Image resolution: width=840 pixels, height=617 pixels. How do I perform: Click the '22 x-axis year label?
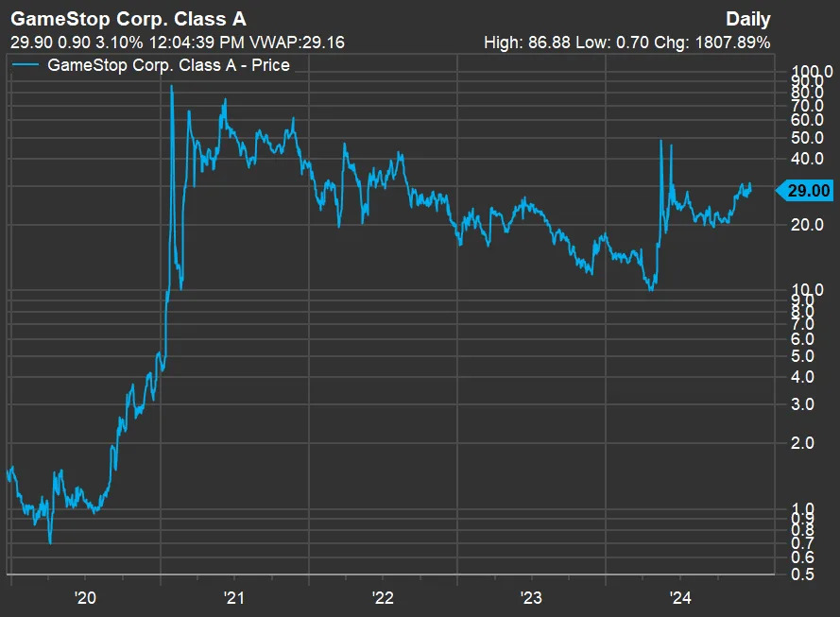tap(383, 598)
